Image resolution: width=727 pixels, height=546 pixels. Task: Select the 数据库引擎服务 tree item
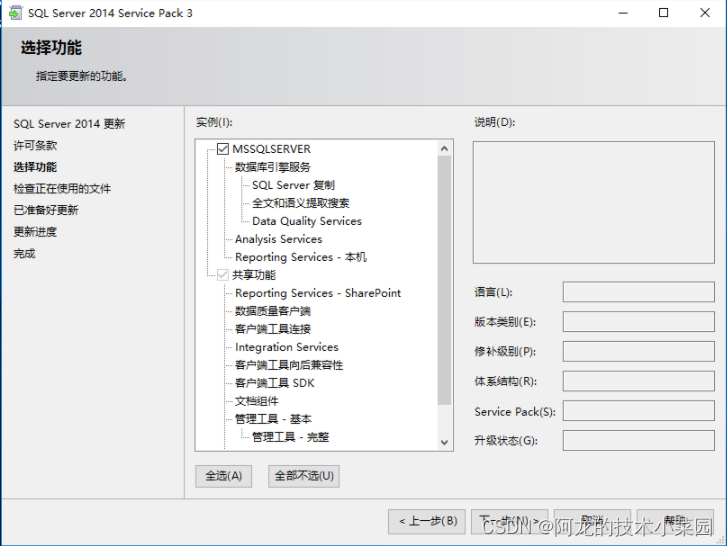[x=273, y=167]
